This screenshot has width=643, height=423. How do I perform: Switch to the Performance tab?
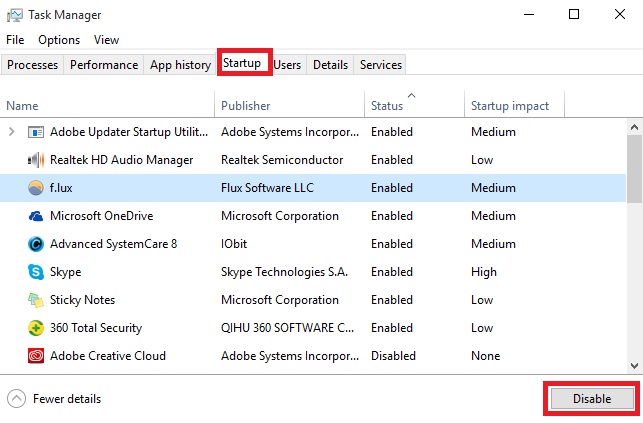point(104,65)
